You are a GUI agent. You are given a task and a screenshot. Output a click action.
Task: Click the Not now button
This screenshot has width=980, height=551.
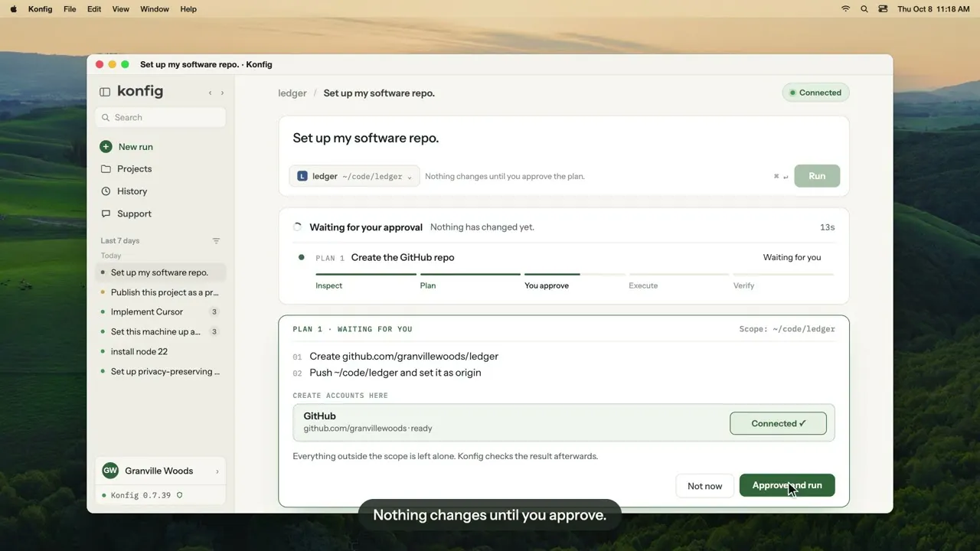pos(704,486)
